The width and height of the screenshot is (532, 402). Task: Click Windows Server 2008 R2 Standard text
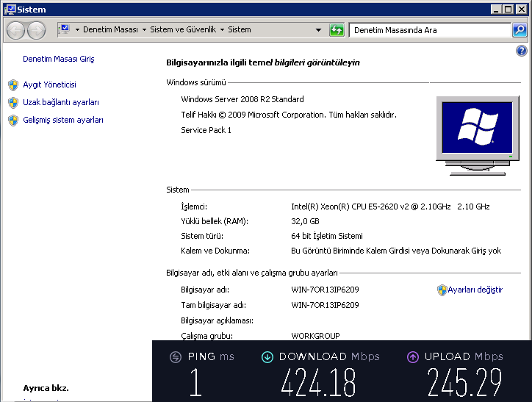(x=242, y=99)
